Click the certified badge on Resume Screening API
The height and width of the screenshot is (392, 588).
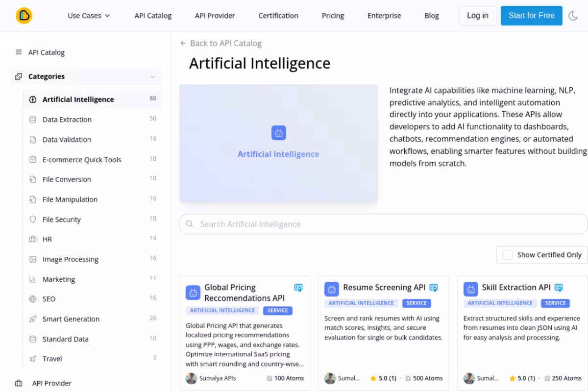coord(434,288)
